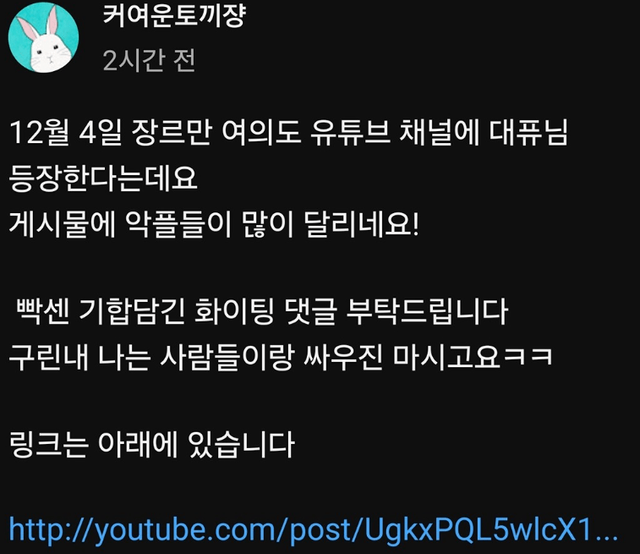Click the 'ㅋㅋ' at end of the line

[x=528, y=356]
